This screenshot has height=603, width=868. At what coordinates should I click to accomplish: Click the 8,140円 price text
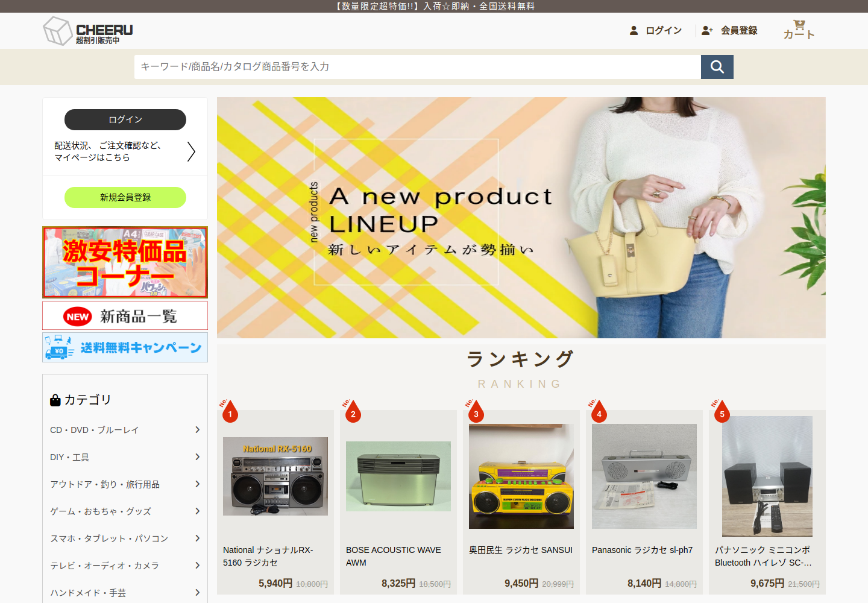(644, 583)
